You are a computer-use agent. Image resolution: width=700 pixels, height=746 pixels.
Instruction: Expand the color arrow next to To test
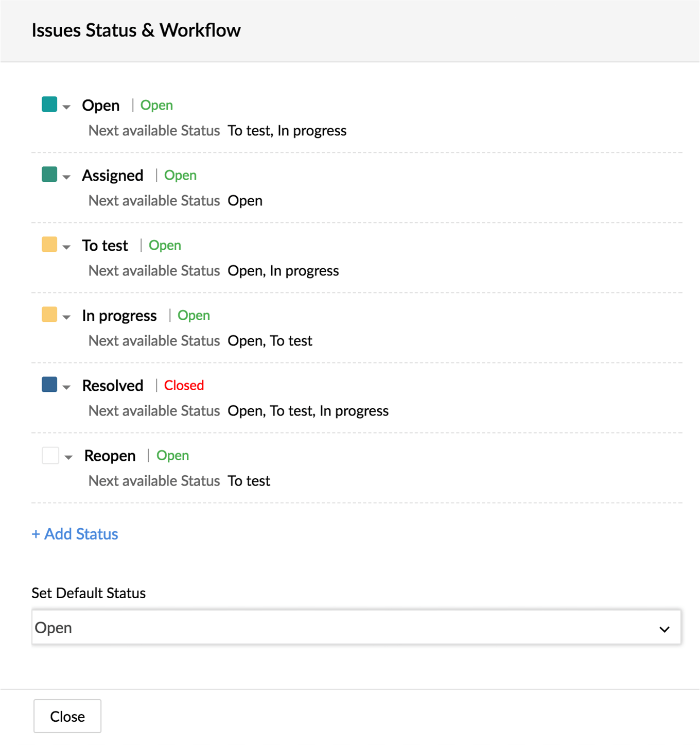pyautogui.click(x=66, y=247)
